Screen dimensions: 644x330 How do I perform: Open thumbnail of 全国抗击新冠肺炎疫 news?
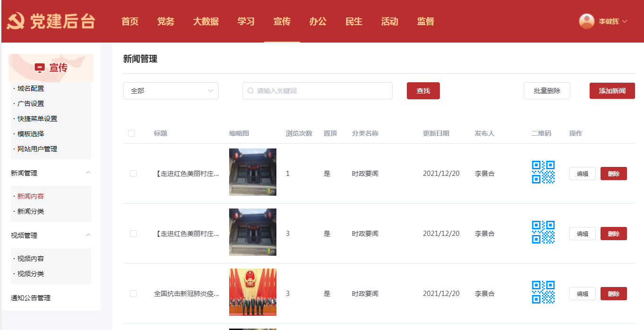[x=252, y=292]
